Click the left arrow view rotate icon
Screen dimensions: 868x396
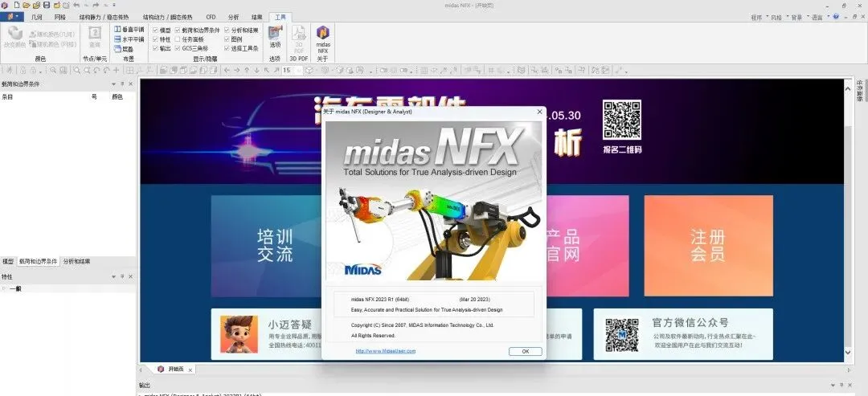tap(227, 70)
